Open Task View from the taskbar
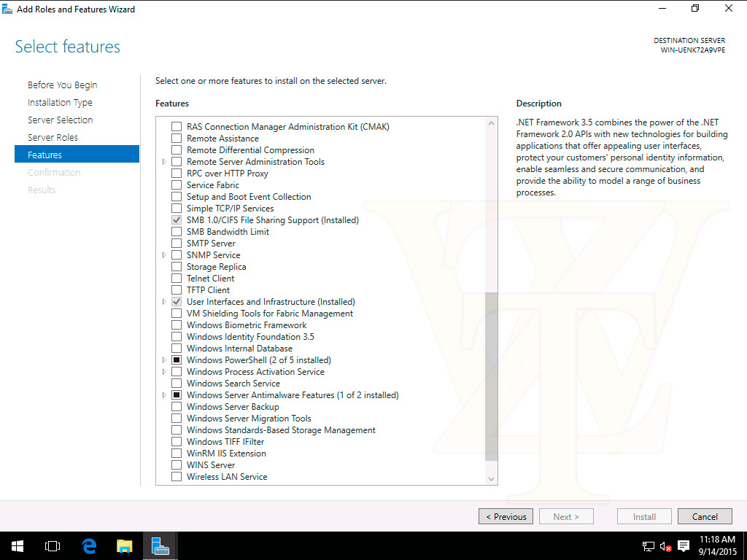The image size is (747, 560). click(52, 545)
